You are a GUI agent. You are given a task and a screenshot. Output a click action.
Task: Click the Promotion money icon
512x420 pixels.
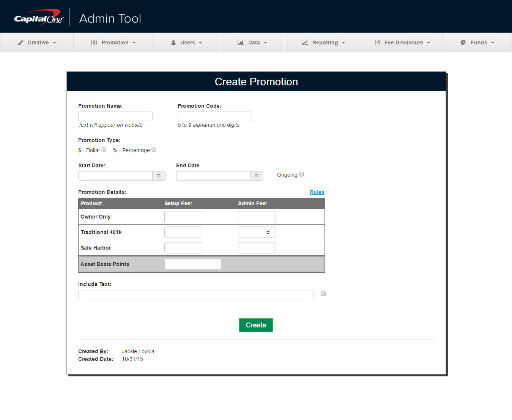click(94, 42)
